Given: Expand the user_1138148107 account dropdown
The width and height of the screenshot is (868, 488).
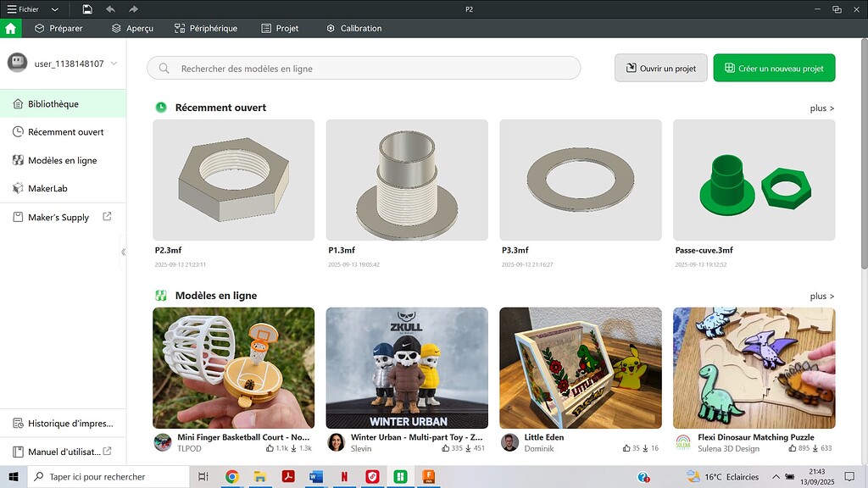Looking at the screenshot, I should point(114,63).
